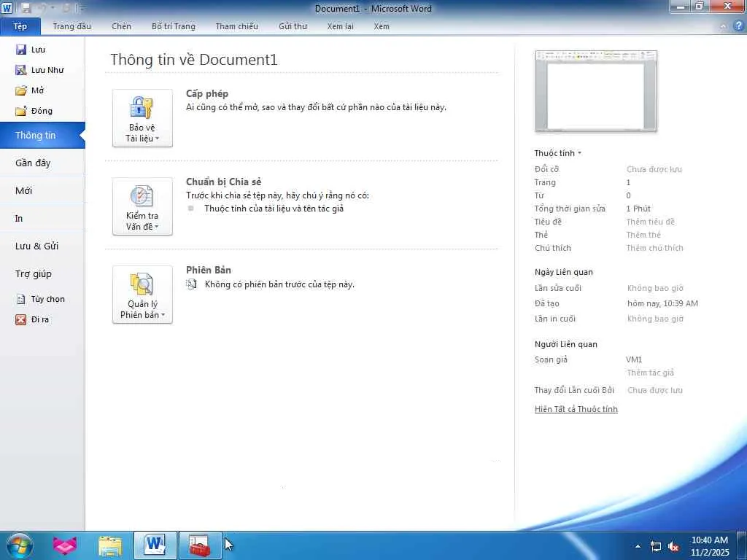747x560 pixels.
Task: Click the '1 Phút' edit time value
Action: coord(638,209)
